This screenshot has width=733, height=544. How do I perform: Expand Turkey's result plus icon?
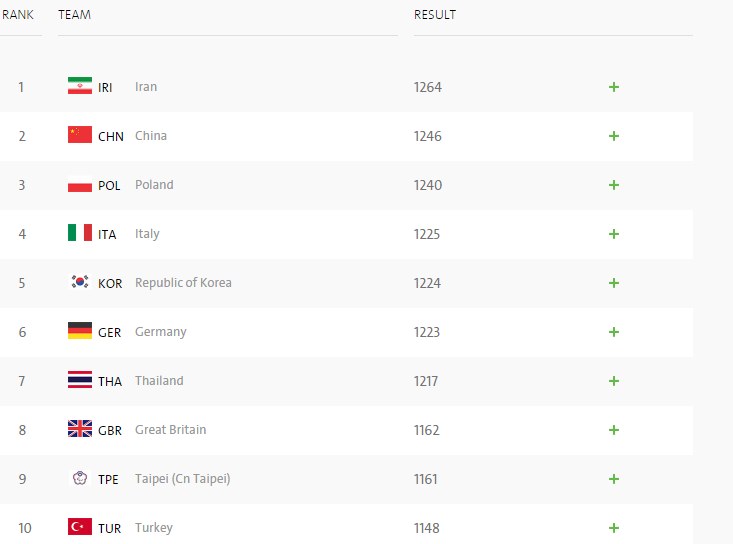pos(614,528)
